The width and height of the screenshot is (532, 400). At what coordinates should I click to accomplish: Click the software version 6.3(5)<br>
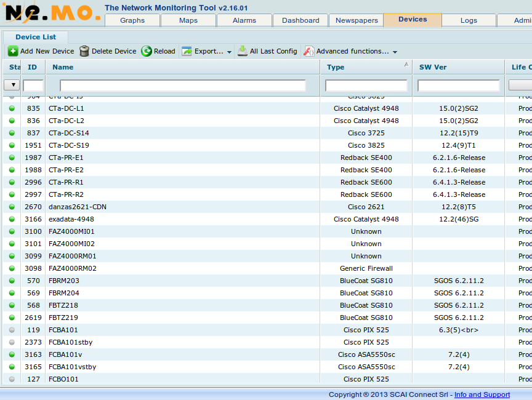click(x=459, y=330)
